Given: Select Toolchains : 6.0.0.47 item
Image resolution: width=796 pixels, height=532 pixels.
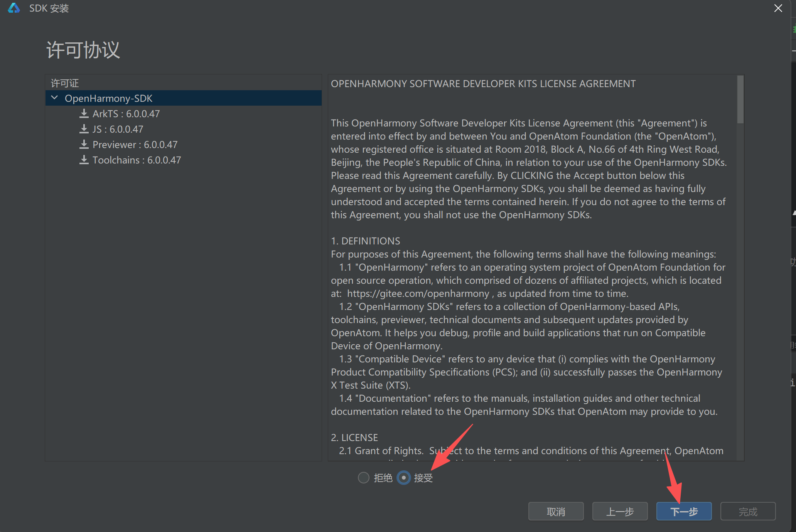Looking at the screenshot, I should click(137, 160).
